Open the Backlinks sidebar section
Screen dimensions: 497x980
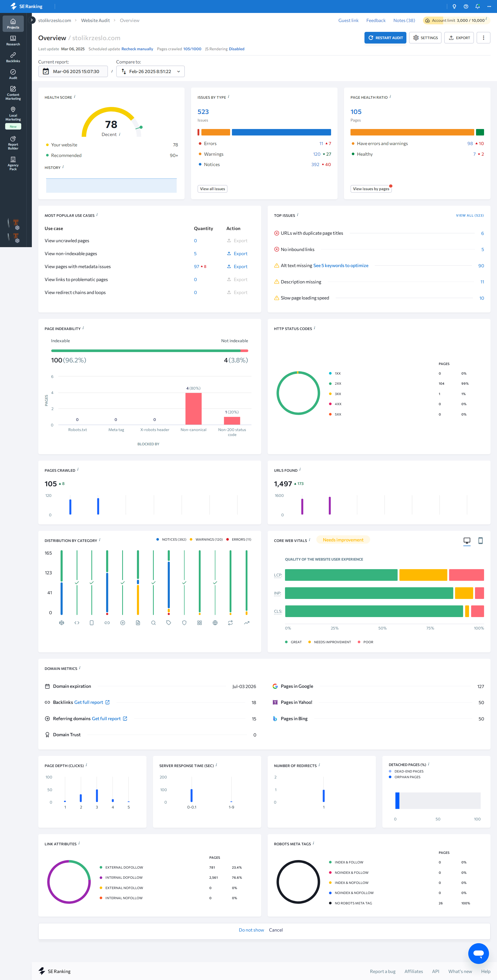(13, 58)
